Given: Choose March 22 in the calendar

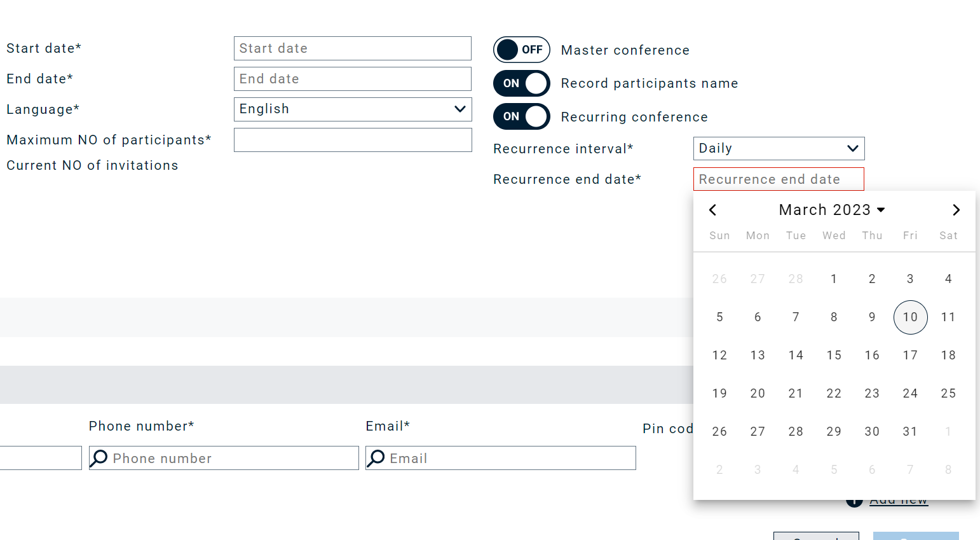Looking at the screenshot, I should [x=834, y=394].
